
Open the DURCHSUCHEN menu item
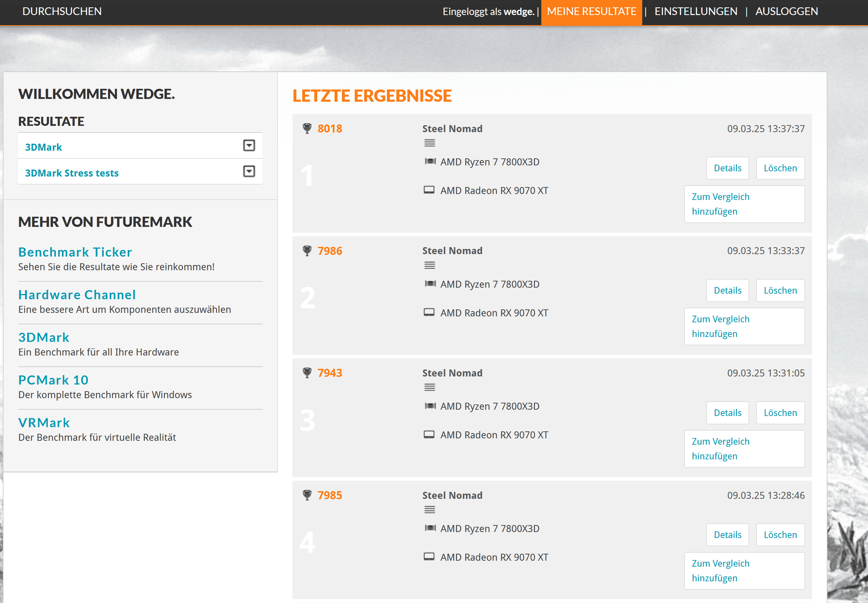point(62,11)
